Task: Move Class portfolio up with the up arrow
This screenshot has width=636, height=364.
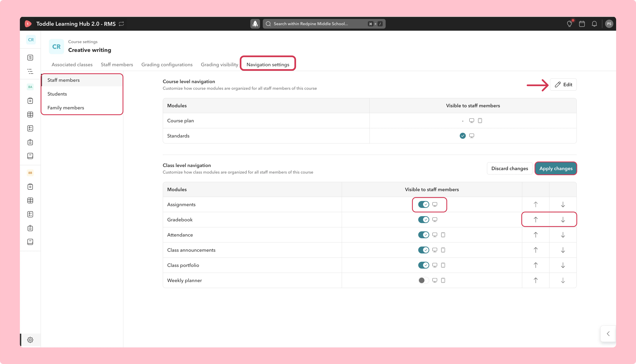Action: (536, 265)
